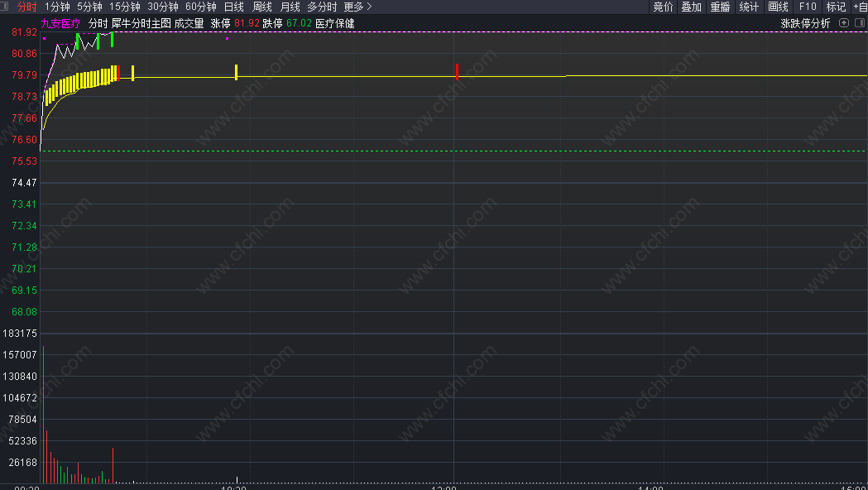Click the upload arrow icon beside 涨跌停分析
Screen dimensions: 868x490
(843, 23)
